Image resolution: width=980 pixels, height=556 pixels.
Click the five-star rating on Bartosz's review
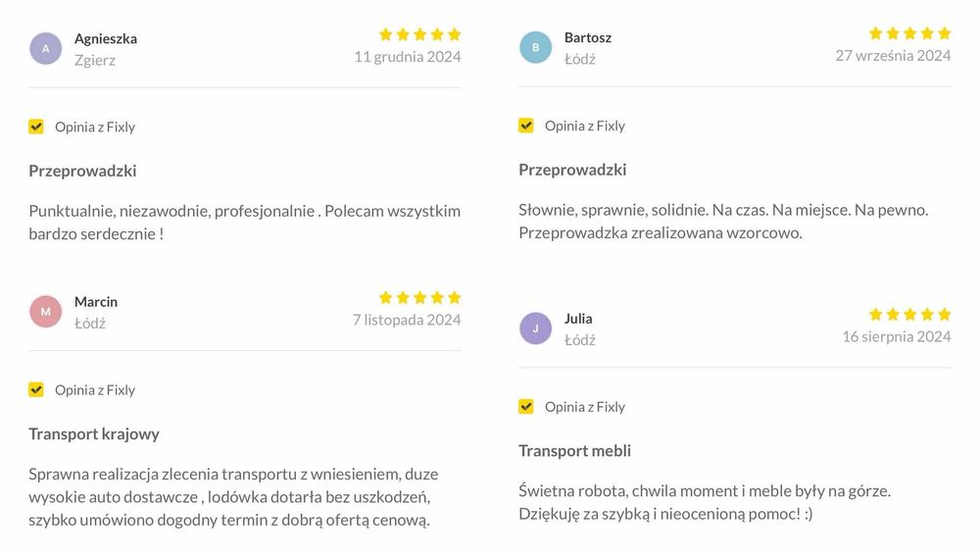(x=909, y=33)
